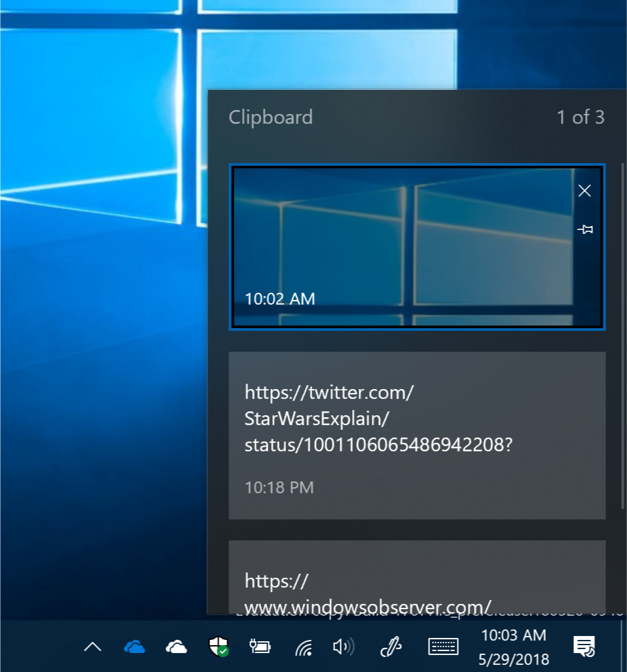Select the StarWarsExplain Twitter URL entry
The height and width of the screenshot is (672, 627).
point(417,435)
